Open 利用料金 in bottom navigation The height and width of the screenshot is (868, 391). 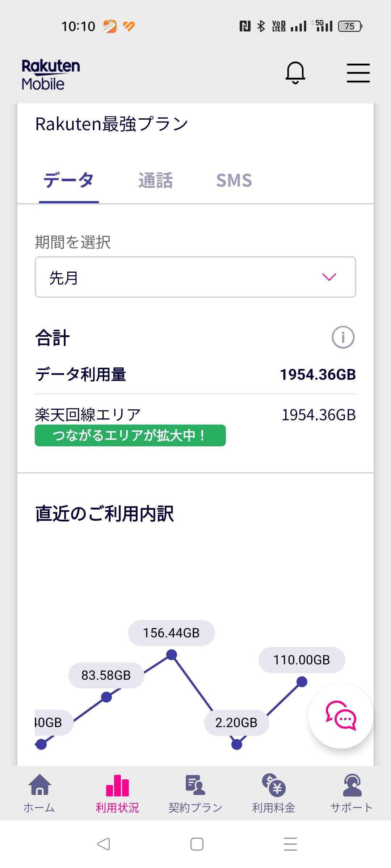pyautogui.click(x=274, y=794)
